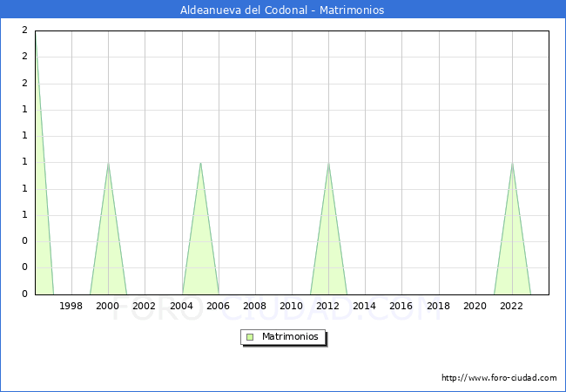Click the 2010 x-axis year label

[x=291, y=306]
